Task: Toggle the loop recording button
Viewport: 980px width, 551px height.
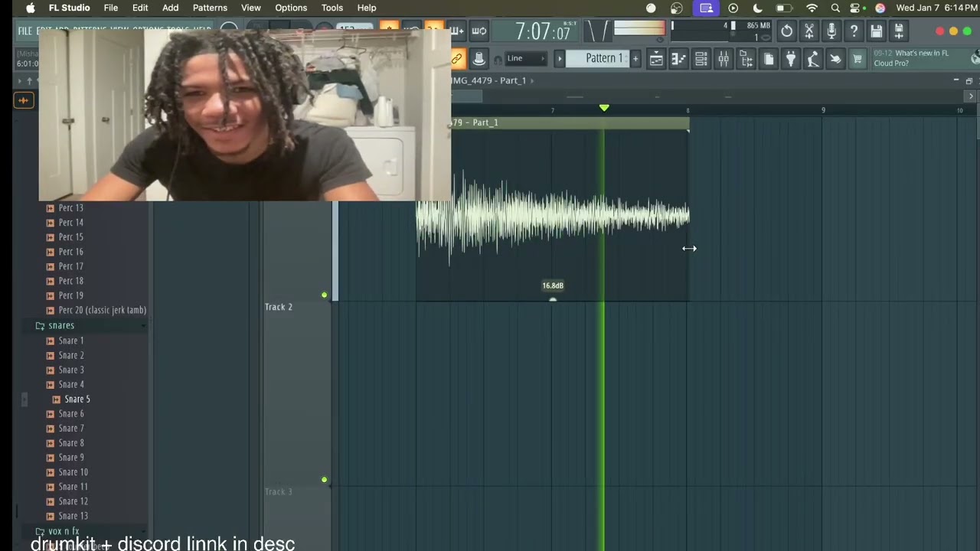Action: point(479,31)
